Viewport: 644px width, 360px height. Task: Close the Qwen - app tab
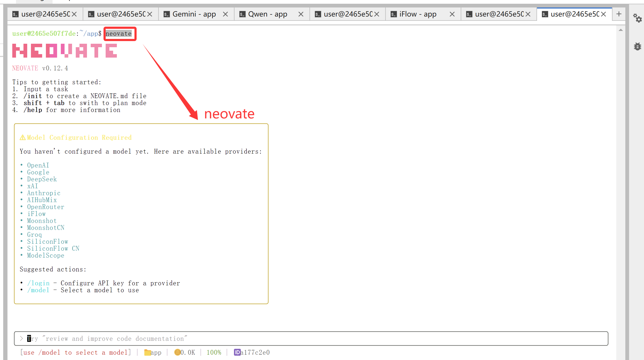click(301, 14)
